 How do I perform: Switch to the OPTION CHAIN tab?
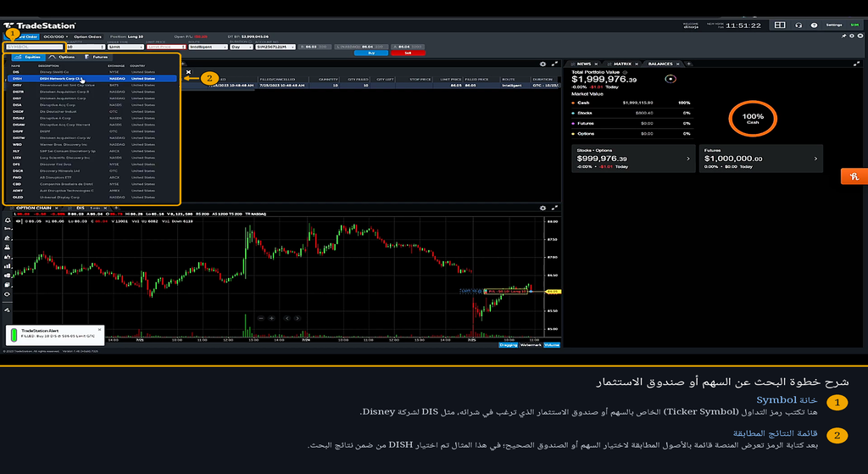point(34,208)
